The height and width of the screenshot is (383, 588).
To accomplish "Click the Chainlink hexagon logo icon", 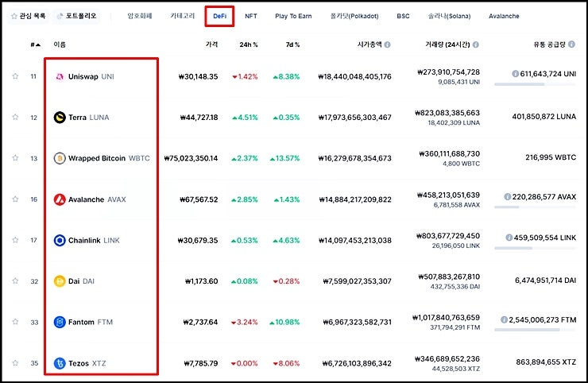I will pos(60,240).
